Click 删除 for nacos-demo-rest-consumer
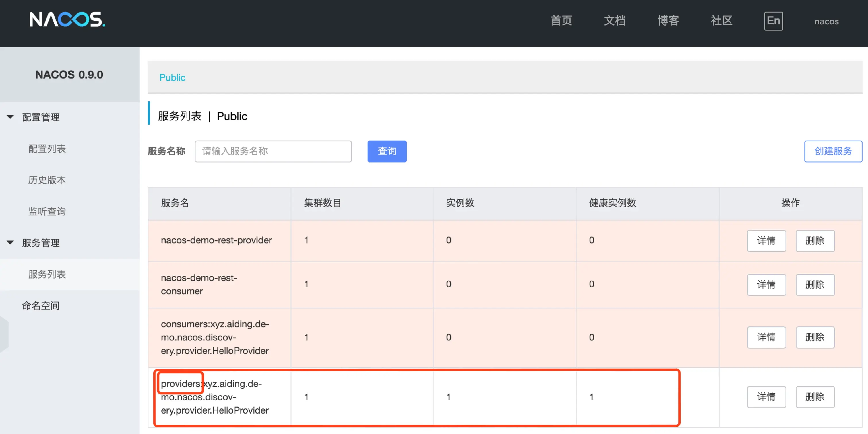 click(x=815, y=285)
